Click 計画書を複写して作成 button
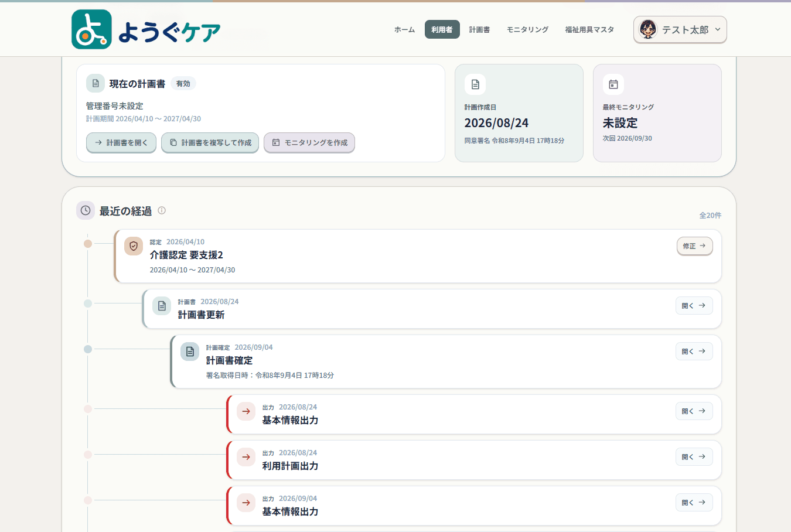The height and width of the screenshot is (532, 791). pyautogui.click(x=210, y=142)
